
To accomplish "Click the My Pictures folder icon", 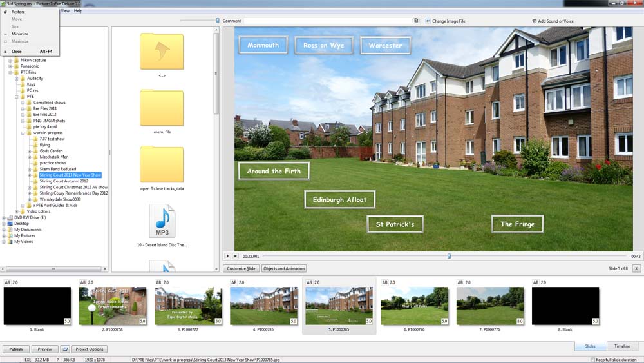I will (x=10, y=236).
